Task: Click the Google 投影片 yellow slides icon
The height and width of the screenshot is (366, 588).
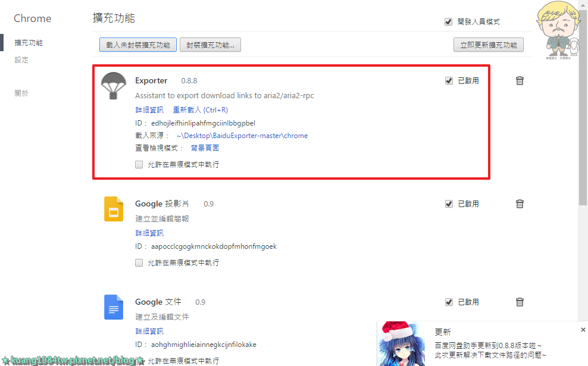Action: point(114,209)
